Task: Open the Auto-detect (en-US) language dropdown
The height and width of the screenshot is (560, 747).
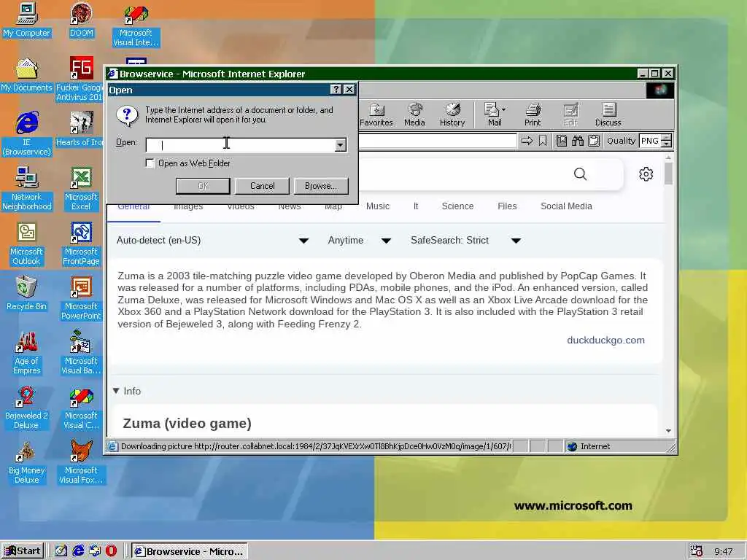Action: 212,241
